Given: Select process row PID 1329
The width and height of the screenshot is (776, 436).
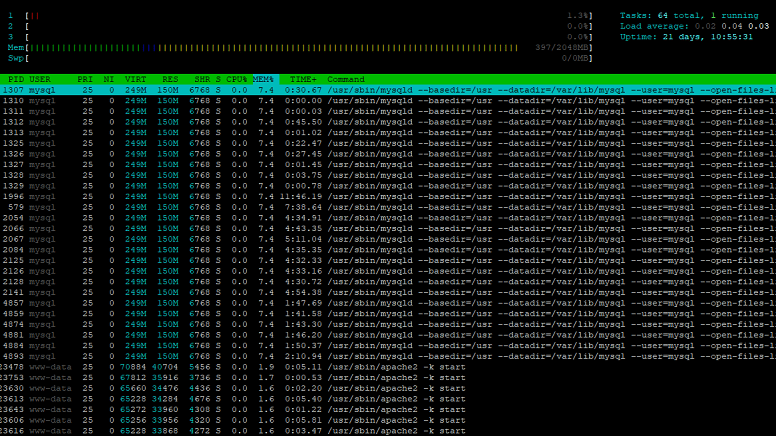Looking at the screenshot, I should (x=388, y=186).
